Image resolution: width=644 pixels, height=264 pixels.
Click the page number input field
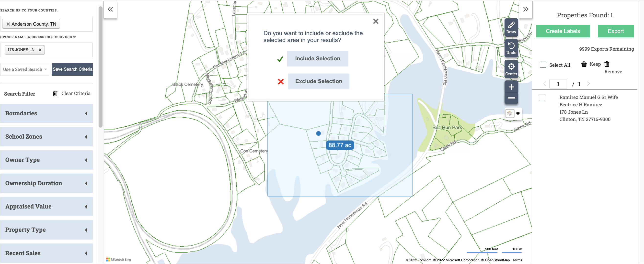click(558, 84)
